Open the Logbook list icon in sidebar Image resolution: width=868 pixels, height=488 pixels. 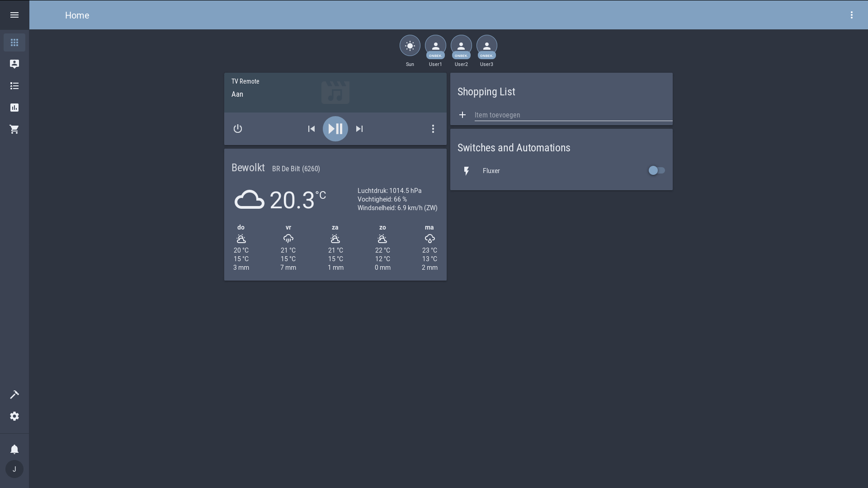point(14,86)
